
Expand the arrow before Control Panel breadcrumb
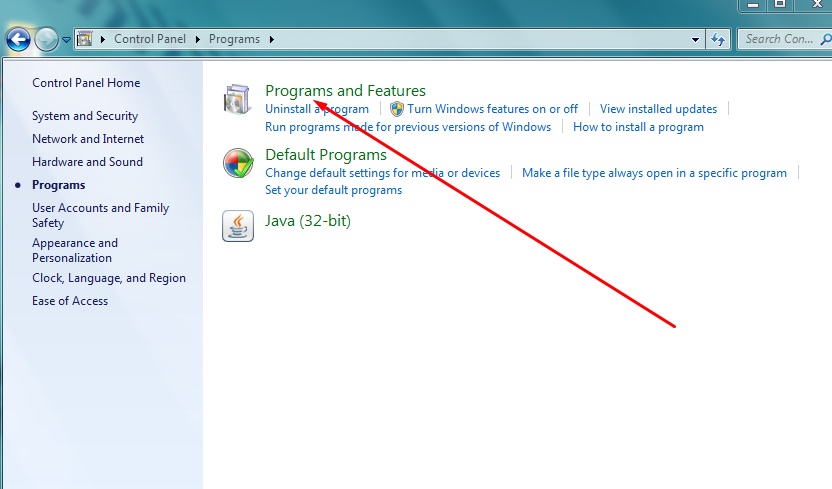pos(103,39)
